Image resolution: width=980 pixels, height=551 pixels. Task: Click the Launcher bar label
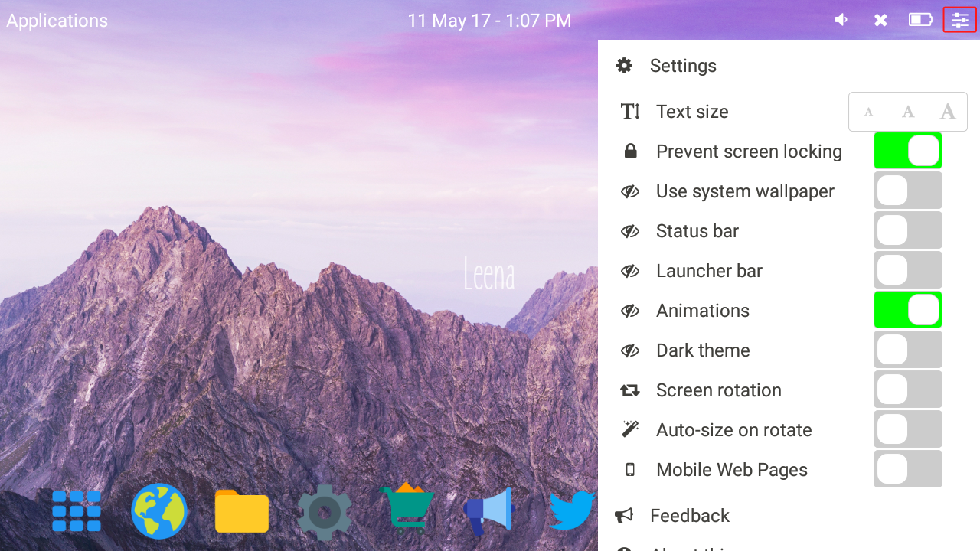tap(709, 271)
